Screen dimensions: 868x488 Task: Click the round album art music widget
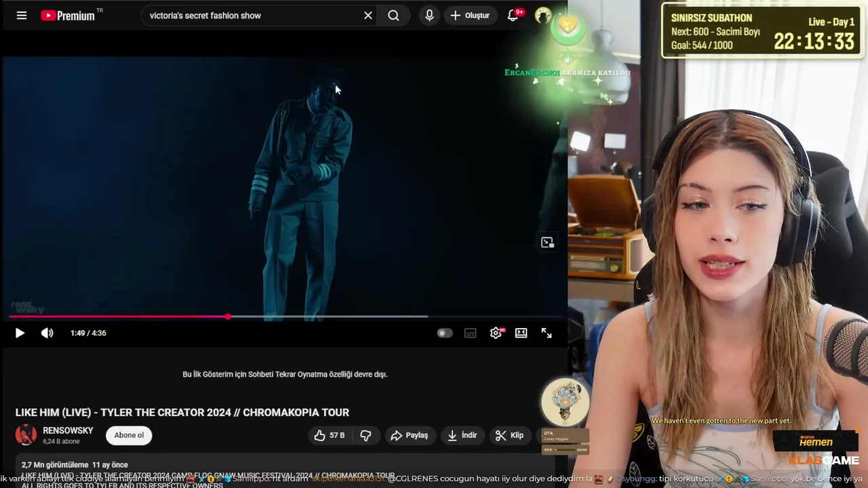565,402
